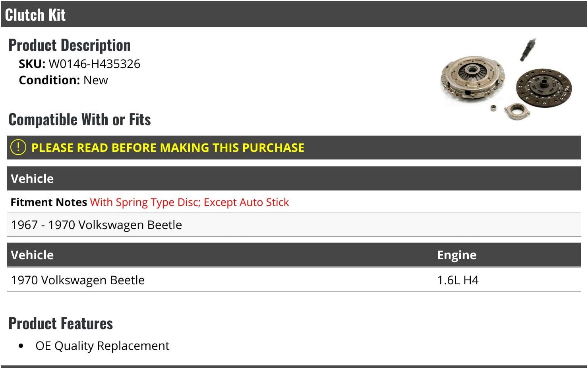Open the clutch kit product image
The height and width of the screenshot is (369, 588).
[x=507, y=79]
